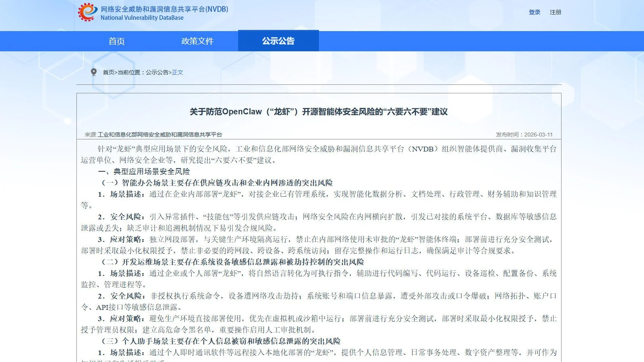Click the 登录 link
644x362 pixels.
pos(534,12)
